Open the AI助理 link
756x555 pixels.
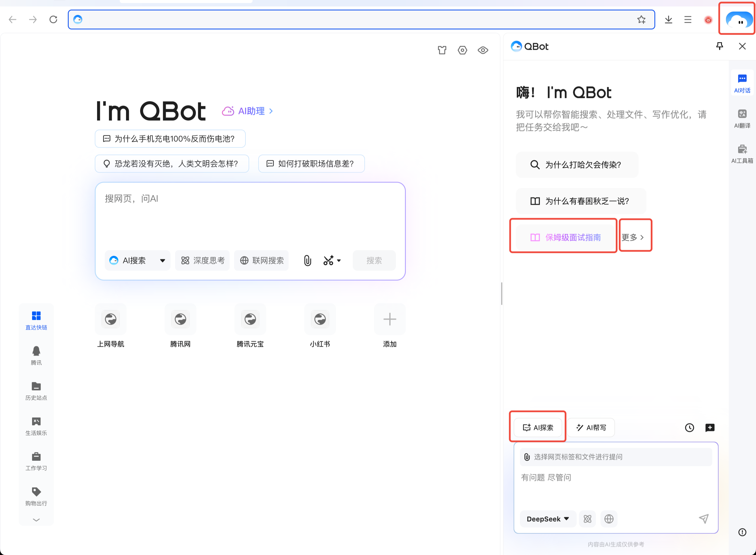tap(248, 111)
